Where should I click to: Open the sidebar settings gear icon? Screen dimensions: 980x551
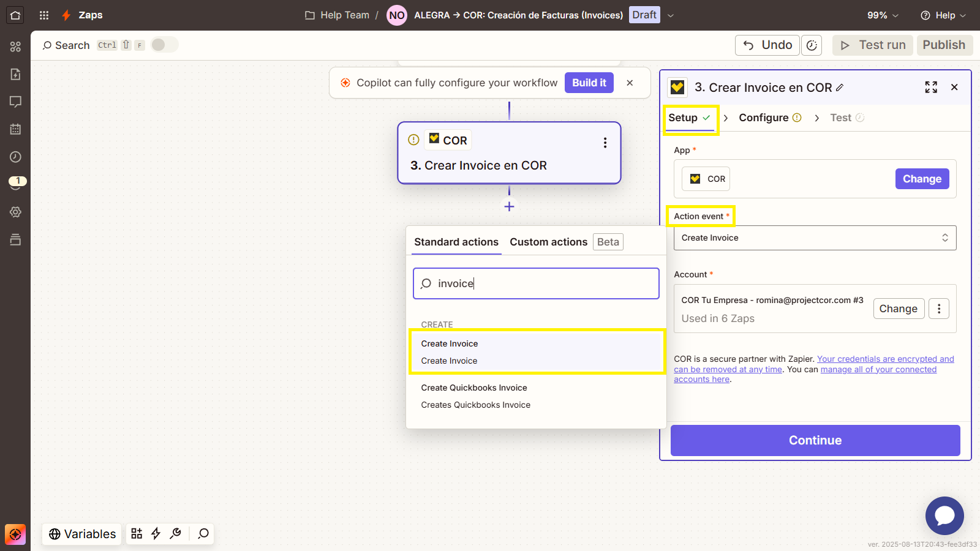(x=15, y=212)
